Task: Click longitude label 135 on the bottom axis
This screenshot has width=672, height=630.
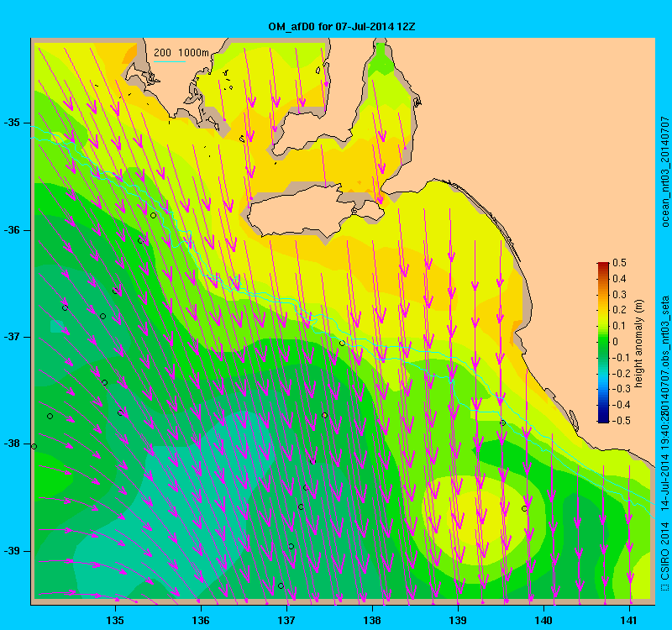Action: 115,620
